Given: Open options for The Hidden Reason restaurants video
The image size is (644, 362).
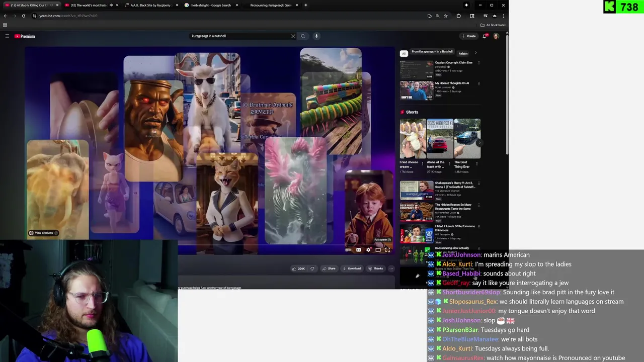Looking at the screenshot, I should coord(478,205).
